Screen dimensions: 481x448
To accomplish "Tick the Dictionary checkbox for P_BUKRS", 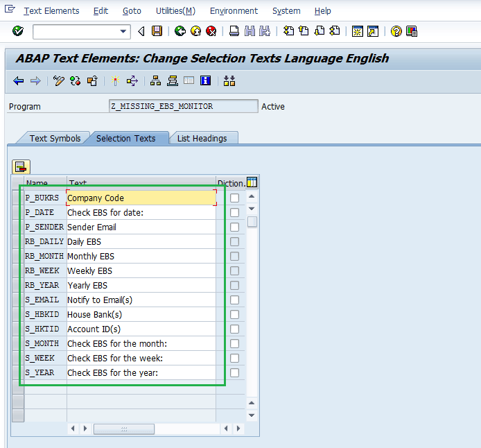I will pyautogui.click(x=235, y=198).
